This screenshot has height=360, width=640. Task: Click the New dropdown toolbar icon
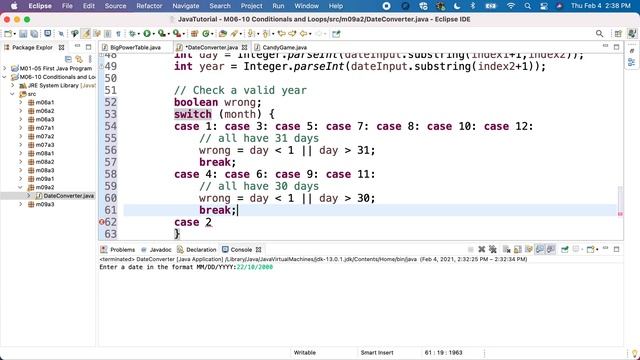pos(9,33)
